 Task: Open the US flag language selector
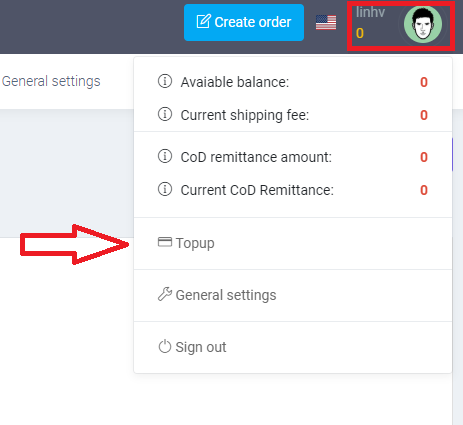(x=326, y=22)
